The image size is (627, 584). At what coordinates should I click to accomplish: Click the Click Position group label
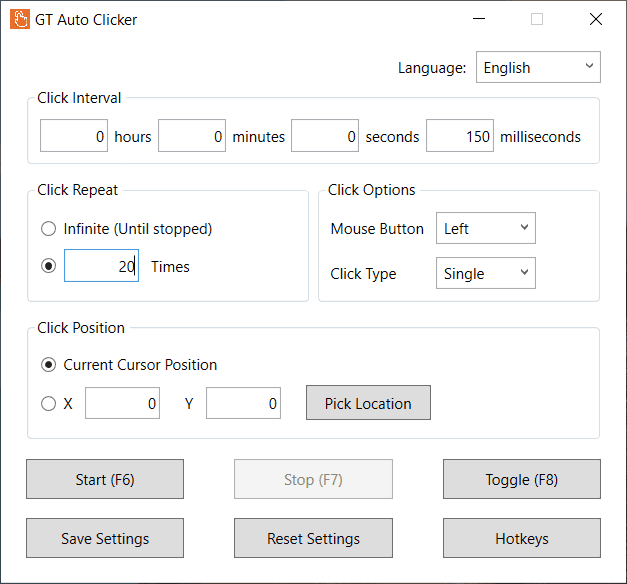coord(81,328)
